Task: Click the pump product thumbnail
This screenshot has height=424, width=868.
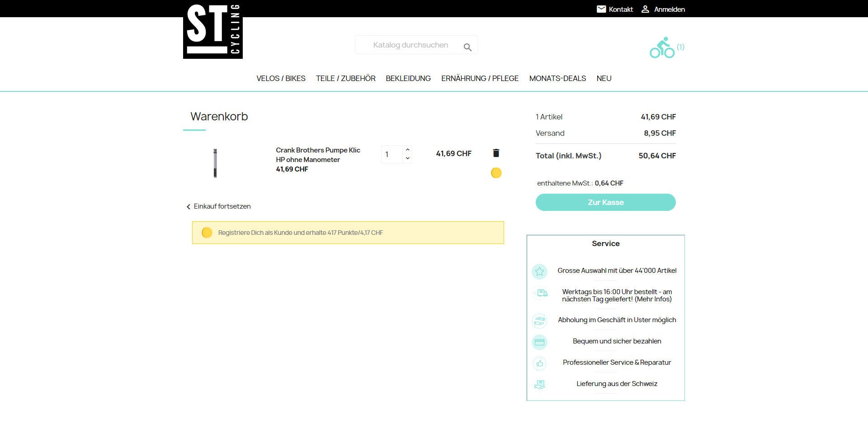Action: coord(215,163)
